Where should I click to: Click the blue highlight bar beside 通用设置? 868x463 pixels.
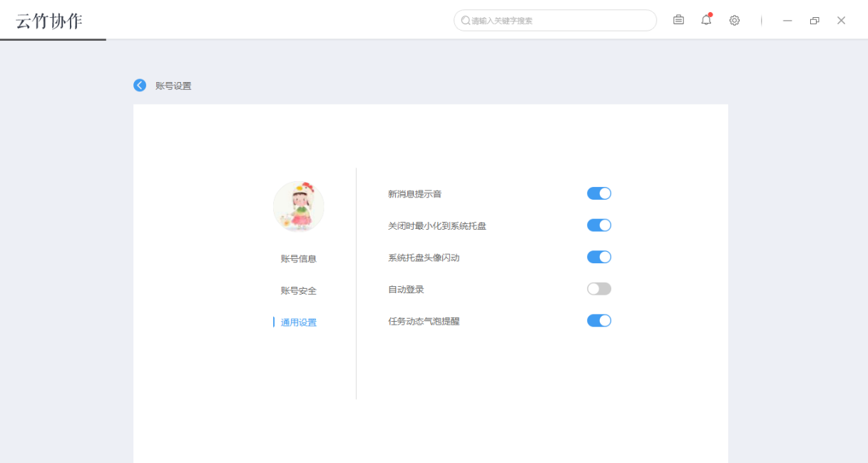click(x=274, y=322)
